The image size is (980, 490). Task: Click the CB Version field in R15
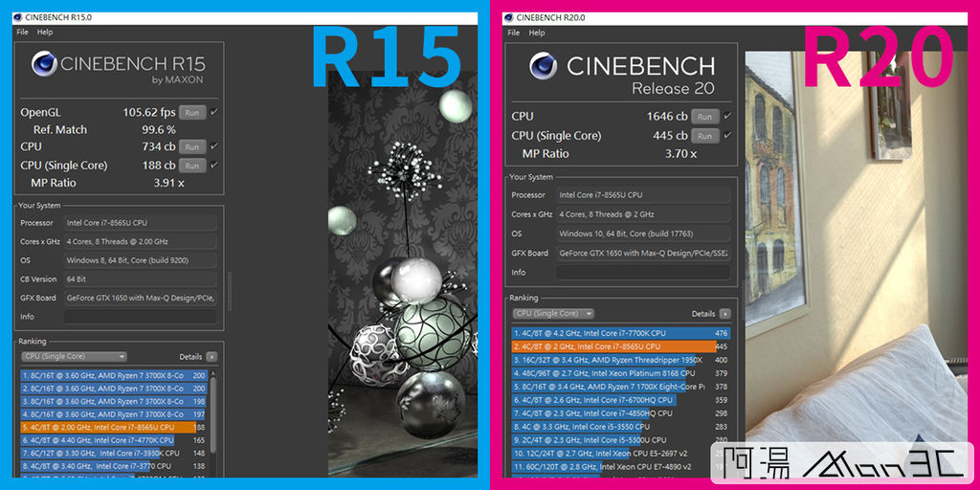tap(141, 279)
